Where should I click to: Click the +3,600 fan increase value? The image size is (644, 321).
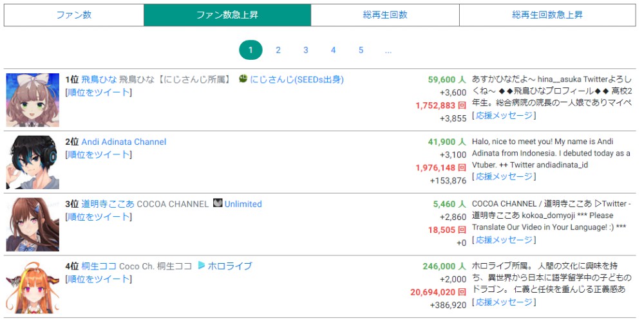[x=453, y=93]
